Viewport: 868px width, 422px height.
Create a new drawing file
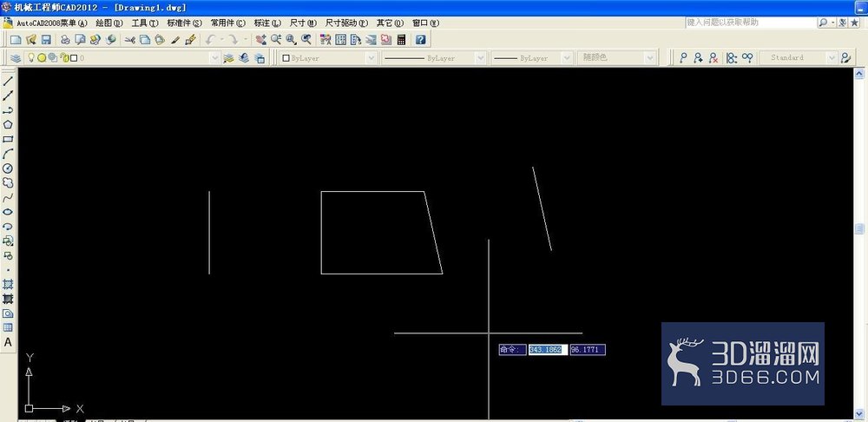point(16,39)
